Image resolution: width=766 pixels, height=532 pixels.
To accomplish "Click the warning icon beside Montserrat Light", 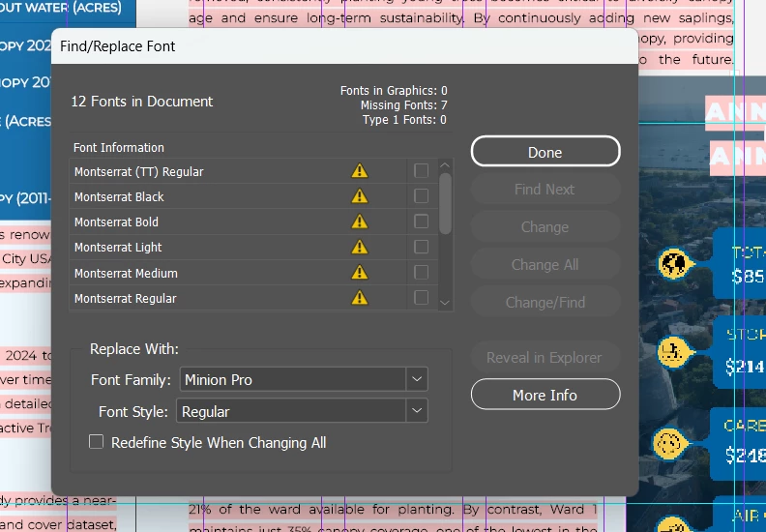I will [x=360, y=247].
